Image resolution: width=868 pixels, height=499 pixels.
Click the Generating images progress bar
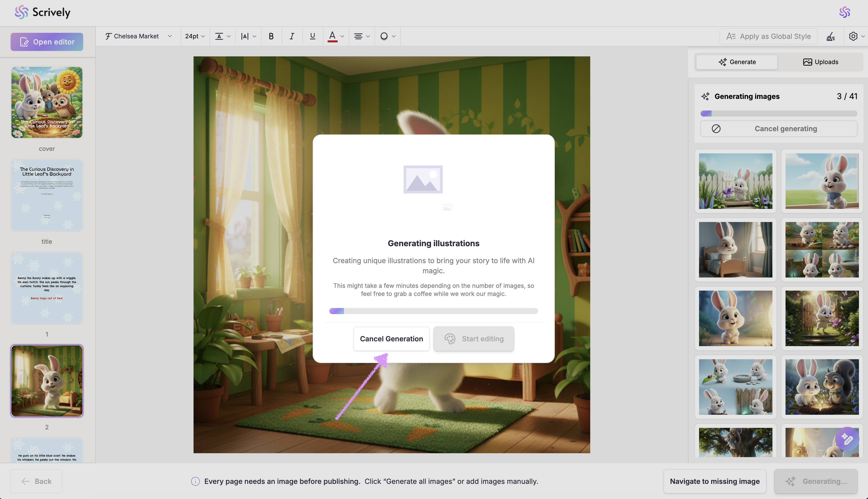click(x=778, y=114)
